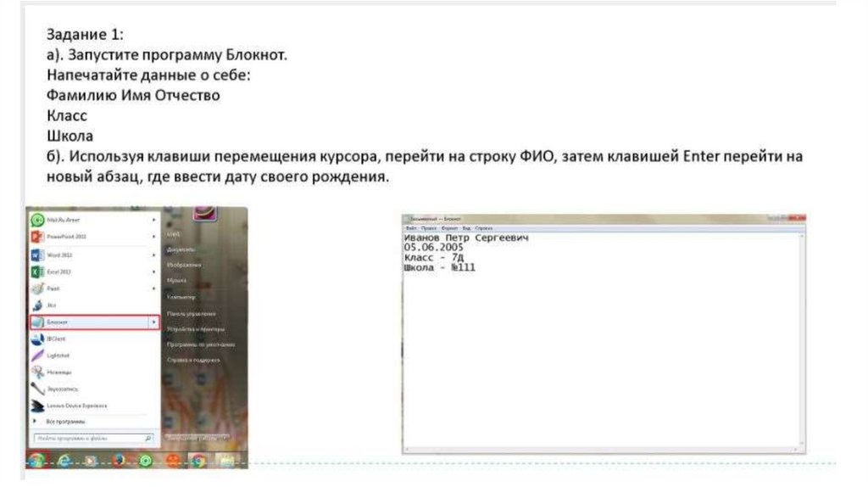868x487 pixels.
Task: Open the Справка menu in Notepad
Action: pyautogui.click(x=483, y=228)
